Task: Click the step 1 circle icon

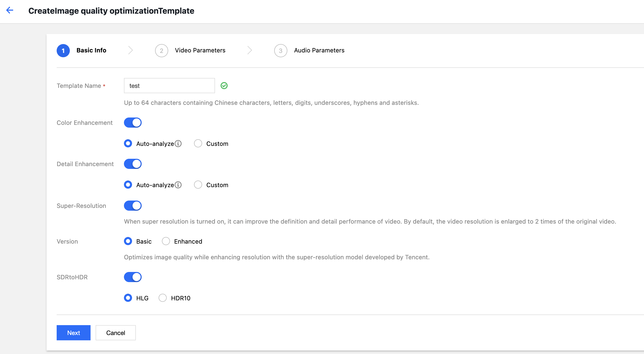Action: pyautogui.click(x=63, y=51)
